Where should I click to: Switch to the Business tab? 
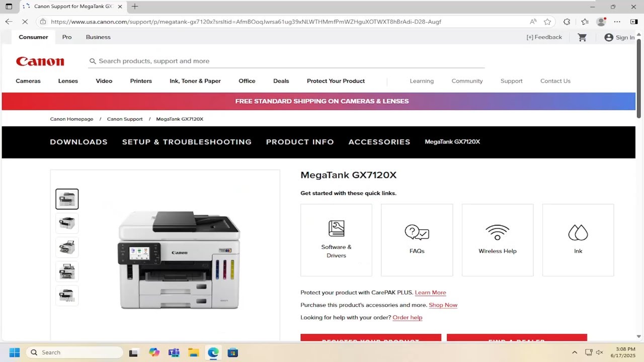pyautogui.click(x=98, y=37)
